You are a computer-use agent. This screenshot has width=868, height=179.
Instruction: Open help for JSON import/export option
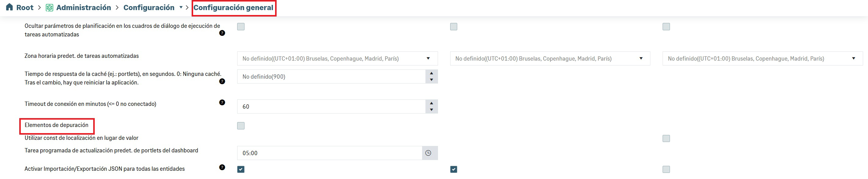[222, 167]
